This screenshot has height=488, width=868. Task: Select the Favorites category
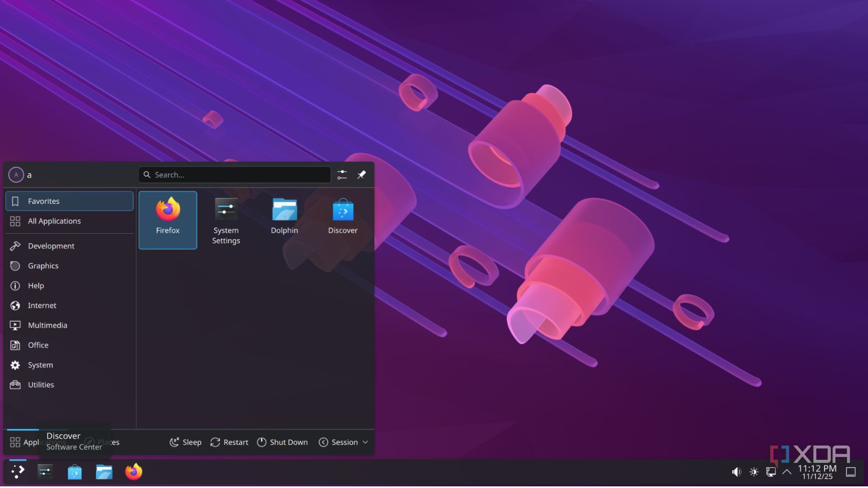tap(69, 201)
